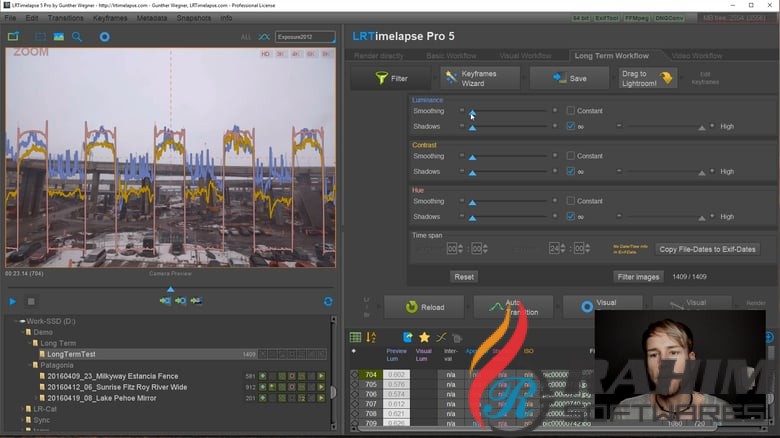Image resolution: width=780 pixels, height=438 pixels.
Task: Click the picture preview icon in toolbar
Action: click(x=59, y=37)
